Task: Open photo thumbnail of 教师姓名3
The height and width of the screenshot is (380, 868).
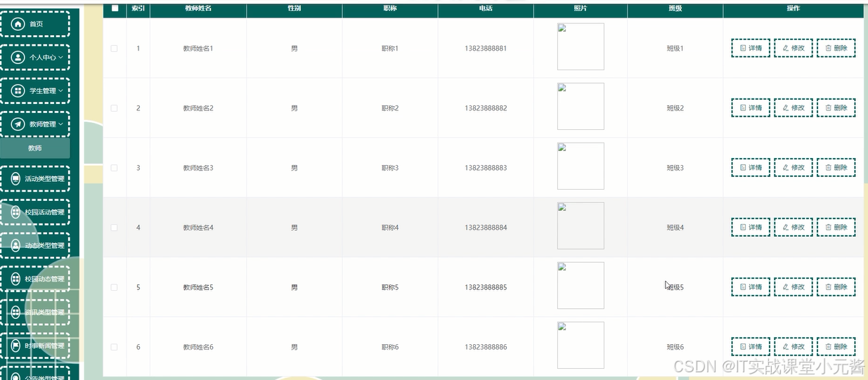Action: (581, 166)
